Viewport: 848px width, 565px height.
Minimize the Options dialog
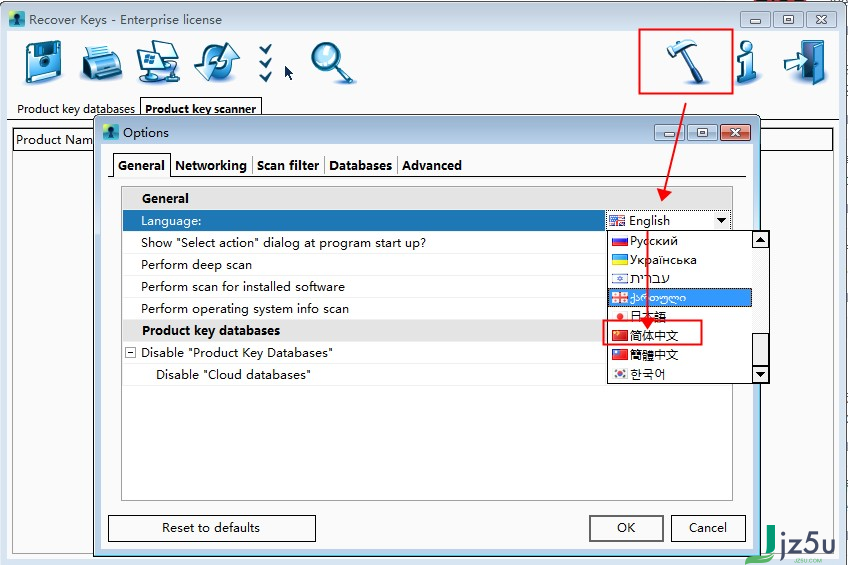[x=670, y=132]
